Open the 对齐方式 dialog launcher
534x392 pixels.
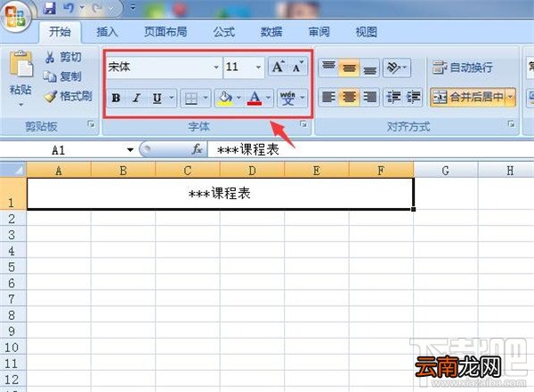click(511, 124)
